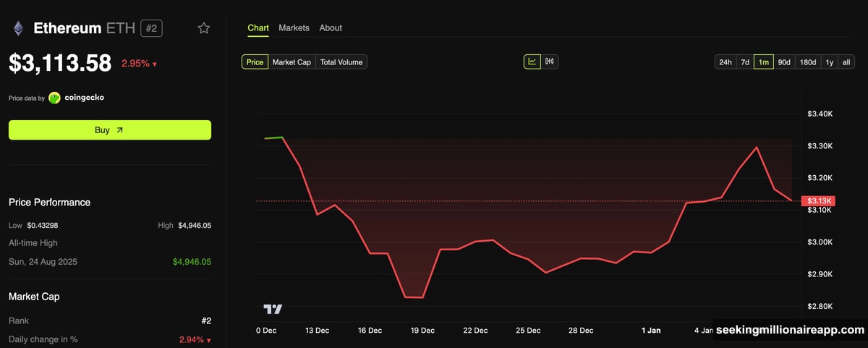Image resolution: width=868 pixels, height=348 pixels.
Task: Click the 25 Dec axis label
Action: coord(528,331)
